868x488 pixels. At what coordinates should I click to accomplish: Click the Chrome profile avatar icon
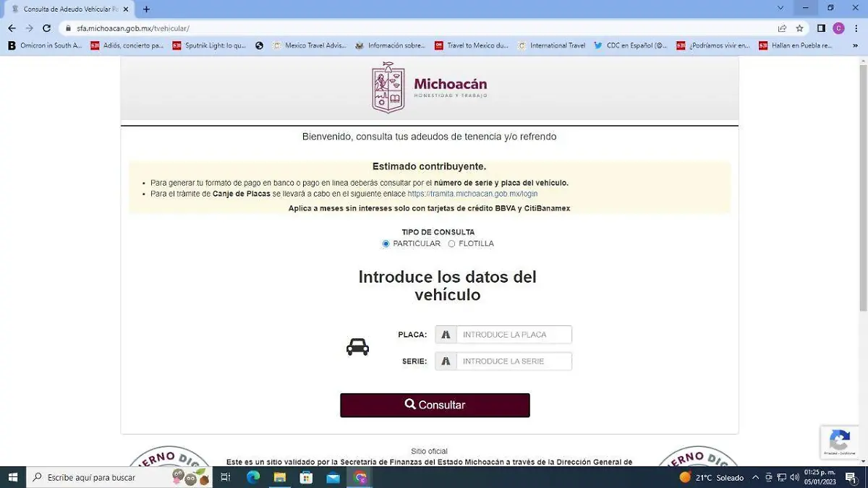pyautogui.click(x=840, y=27)
